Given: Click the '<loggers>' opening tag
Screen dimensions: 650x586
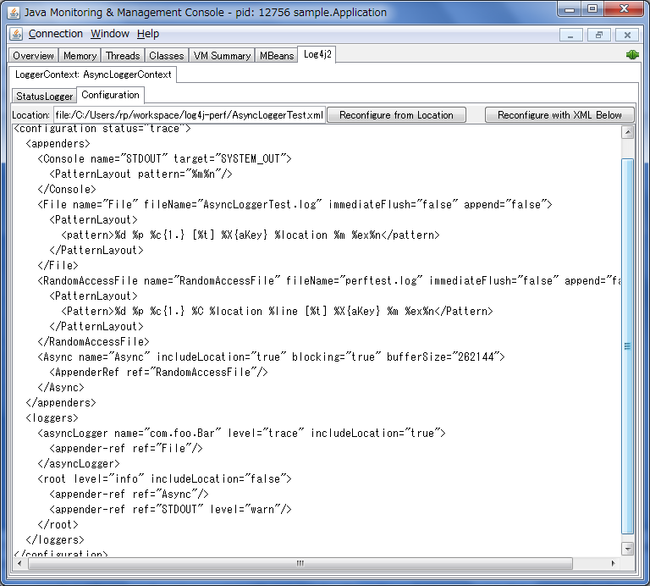Looking at the screenshot, I should (52, 418).
